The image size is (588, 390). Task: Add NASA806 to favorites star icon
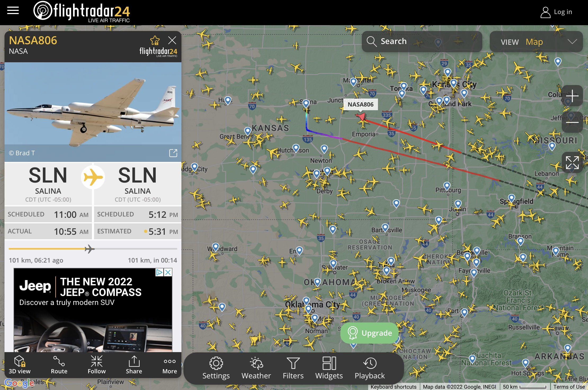pos(155,41)
